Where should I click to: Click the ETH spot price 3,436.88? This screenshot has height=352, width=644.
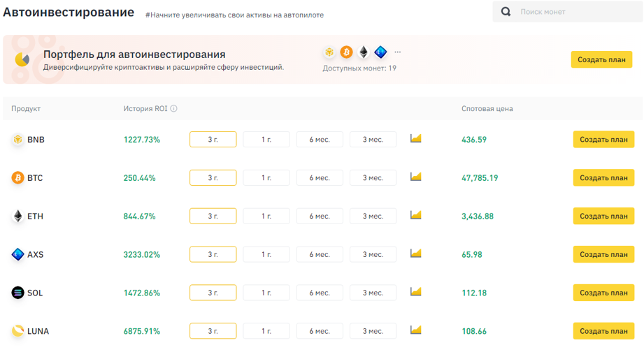point(478,217)
